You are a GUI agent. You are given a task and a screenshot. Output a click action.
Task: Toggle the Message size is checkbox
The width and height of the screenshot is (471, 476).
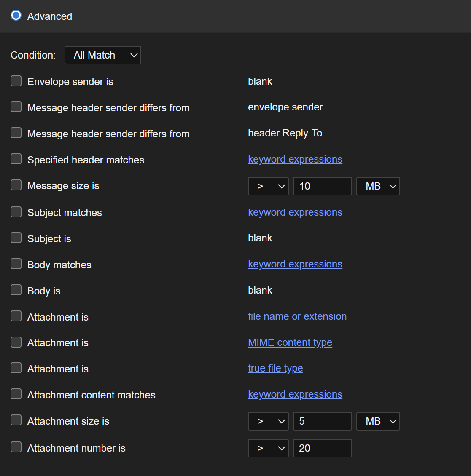point(16,185)
